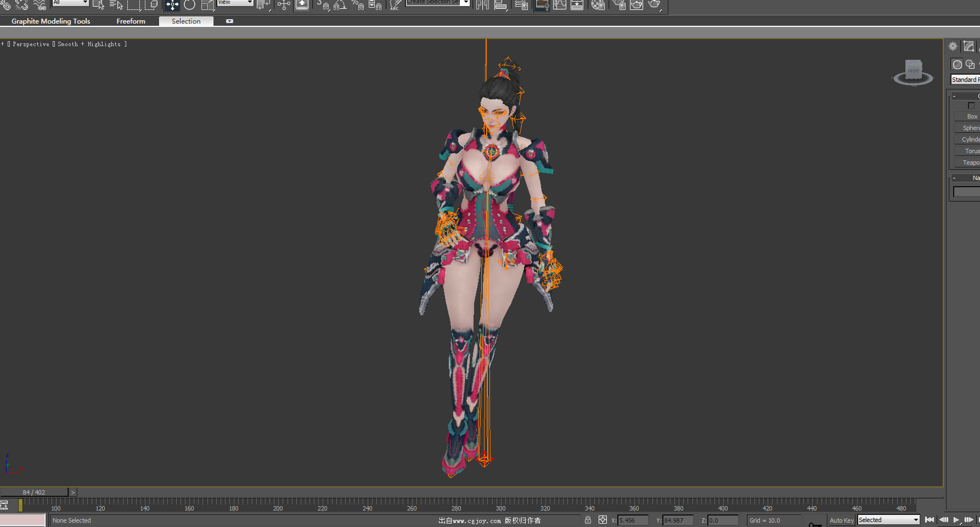Open the Standard Primitives dropdown
The width and height of the screenshot is (980, 527).
pos(965,80)
